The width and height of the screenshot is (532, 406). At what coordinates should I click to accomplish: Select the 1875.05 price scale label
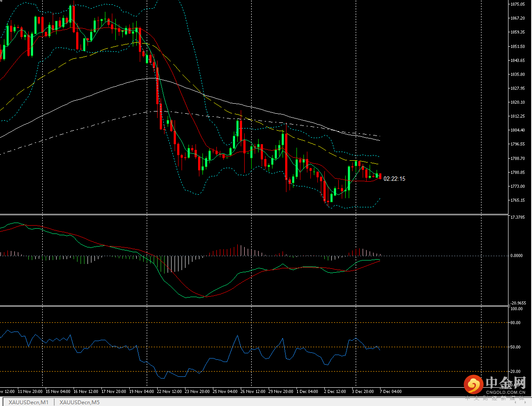pos(518,4)
